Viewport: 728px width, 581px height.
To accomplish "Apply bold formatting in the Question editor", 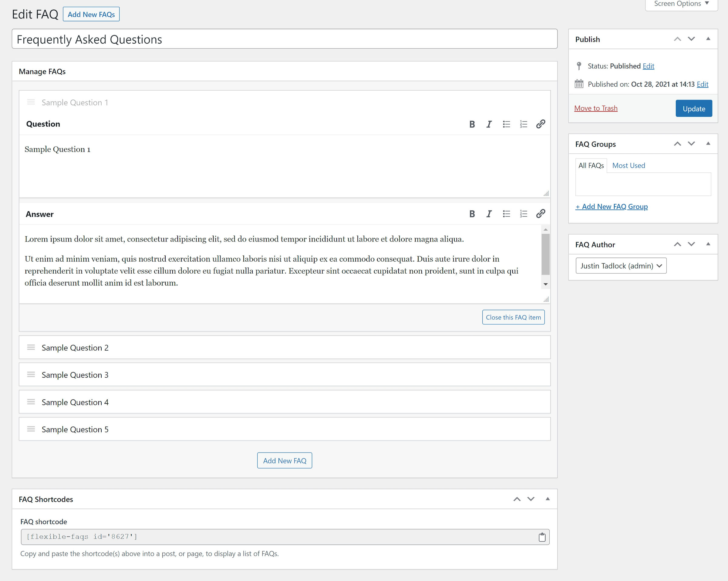I will (x=472, y=124).
